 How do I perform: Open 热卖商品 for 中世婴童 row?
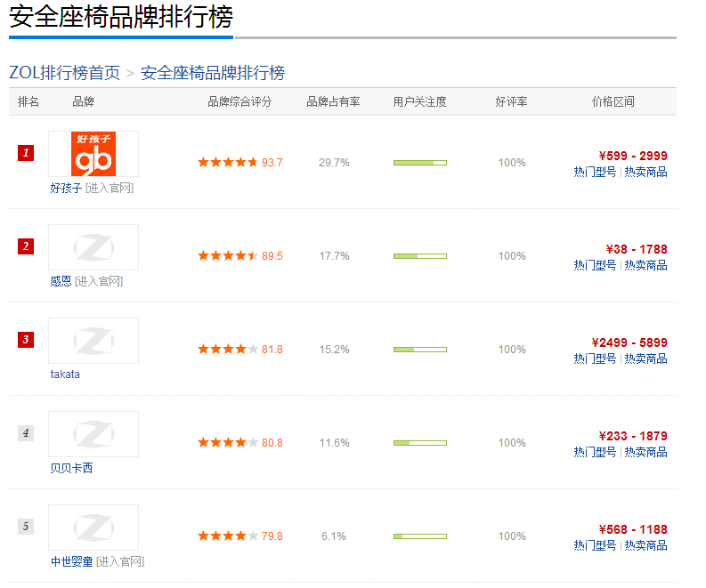click(645, 545)
